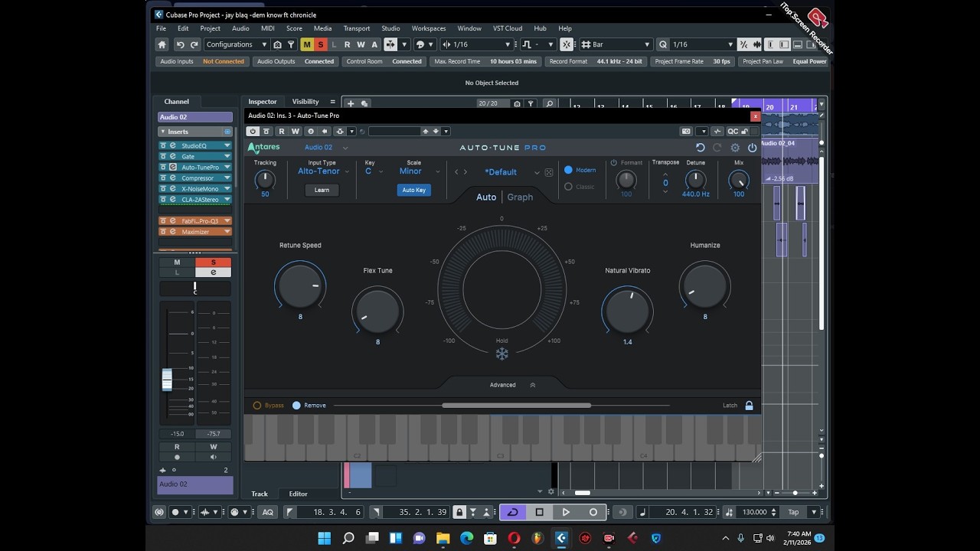Toggle plugin bypass button in plugin header
Screen dimensions: 980x551
pos(266,131)
